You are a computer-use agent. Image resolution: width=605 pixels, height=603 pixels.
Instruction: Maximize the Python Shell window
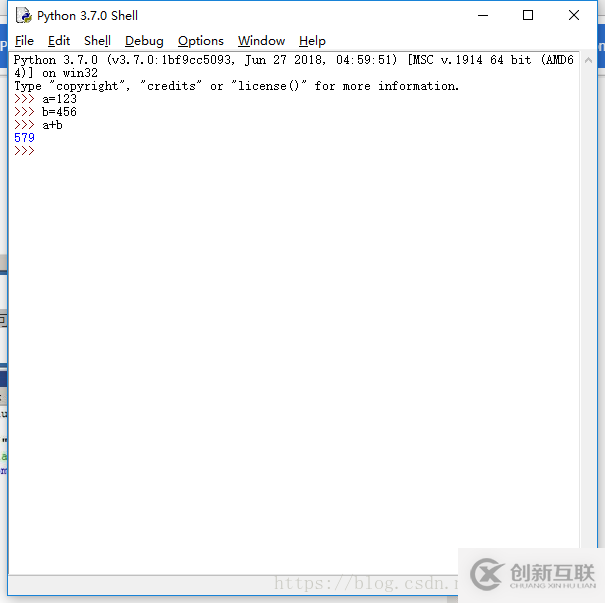tap(528, 15)
